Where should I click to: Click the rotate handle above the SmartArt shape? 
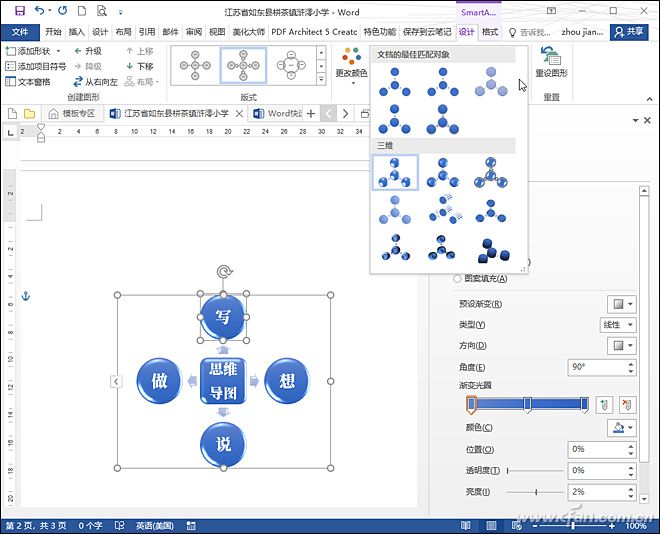(224, 272)
